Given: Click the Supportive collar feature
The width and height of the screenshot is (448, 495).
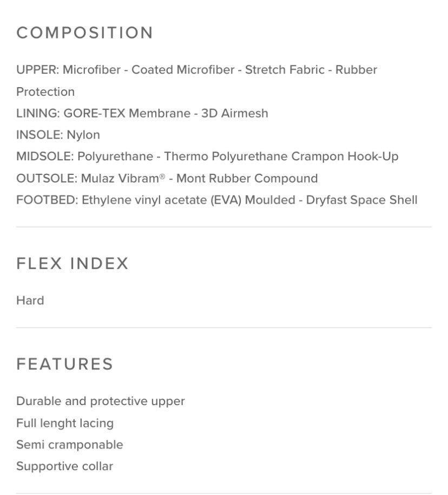Looking at the screenshot, I should coord(64,466).
